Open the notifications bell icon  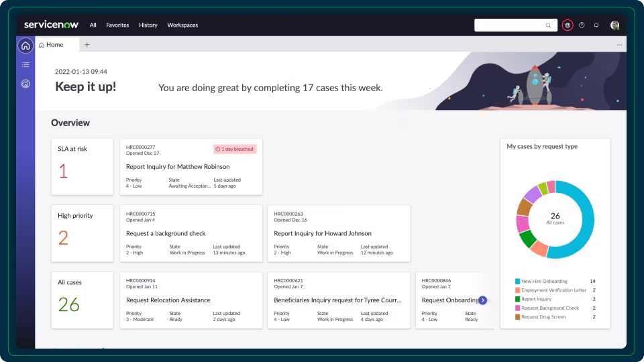[596, 25]
